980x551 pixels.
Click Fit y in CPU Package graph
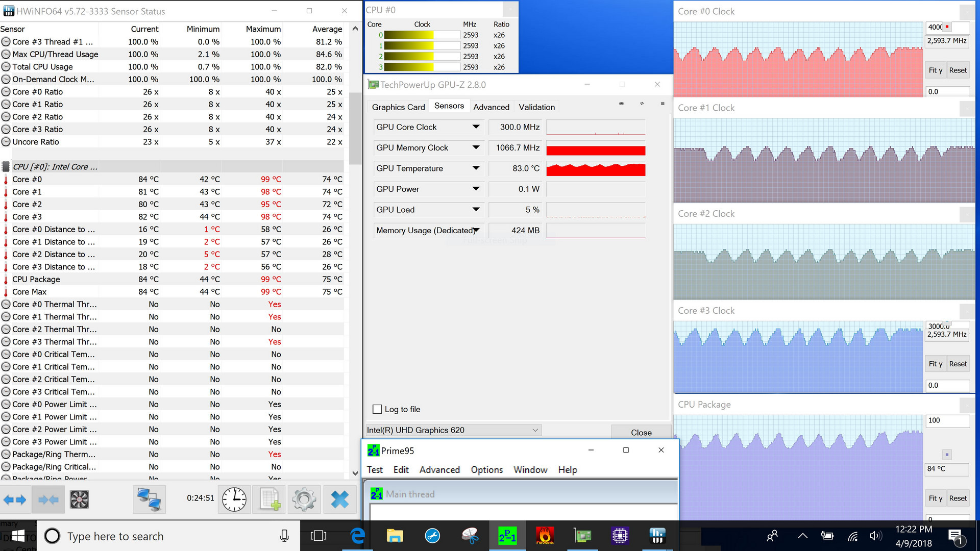935,498
